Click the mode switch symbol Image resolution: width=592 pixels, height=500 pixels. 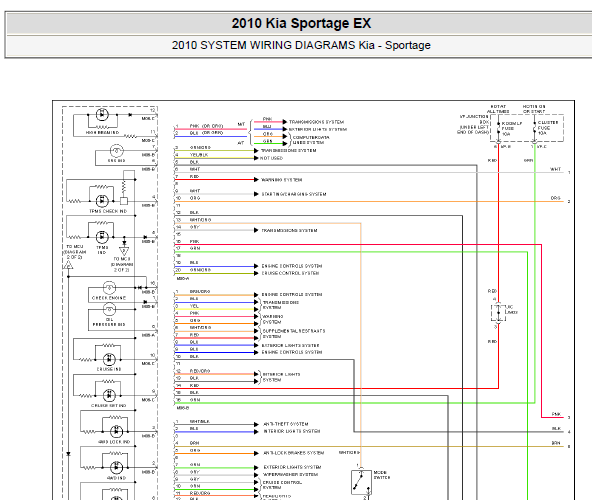361,482
